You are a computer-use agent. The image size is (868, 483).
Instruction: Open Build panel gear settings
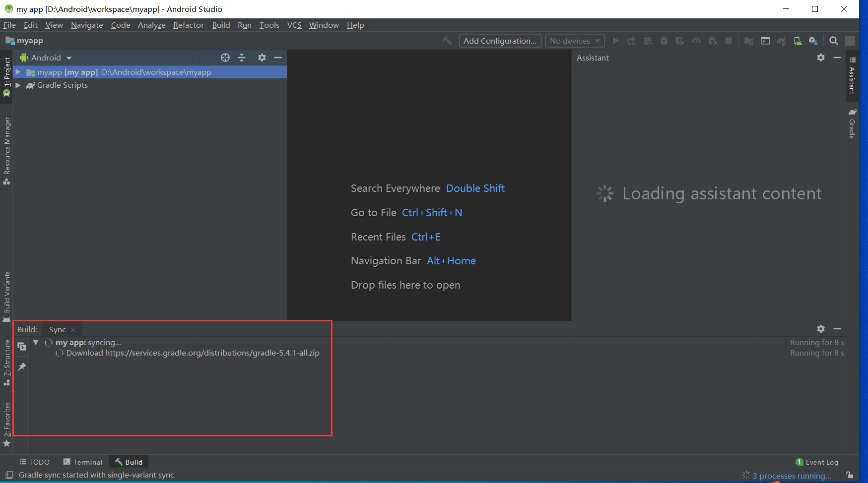pos(821,329)
